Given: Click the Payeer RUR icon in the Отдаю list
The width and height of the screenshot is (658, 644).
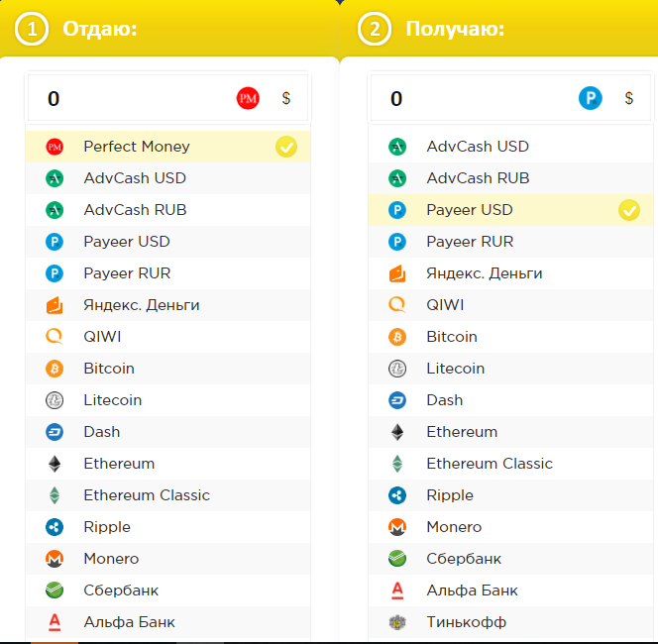Looking at the screenshot, I should pyautogui.click(x=55, y=273).
